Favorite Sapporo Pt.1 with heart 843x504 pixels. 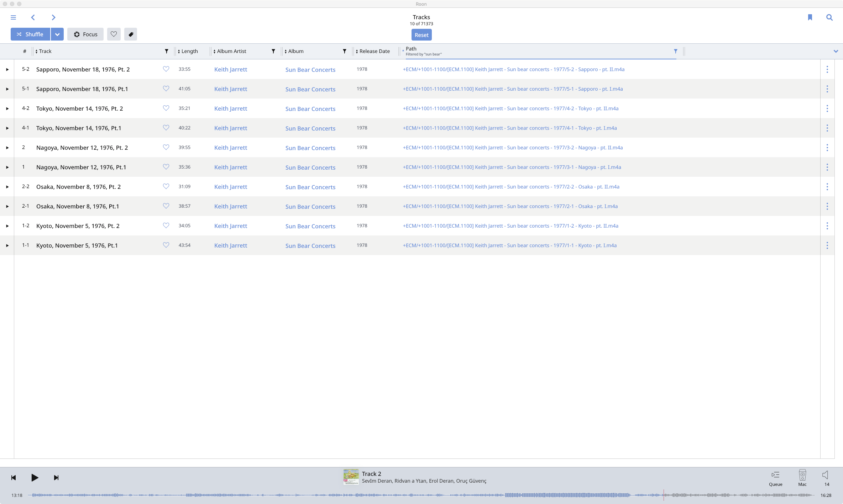tap(166, 89)
